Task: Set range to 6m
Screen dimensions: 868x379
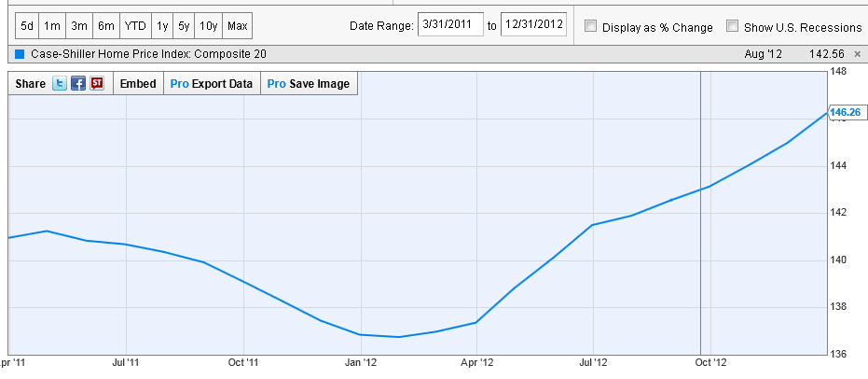Action: 106,26
